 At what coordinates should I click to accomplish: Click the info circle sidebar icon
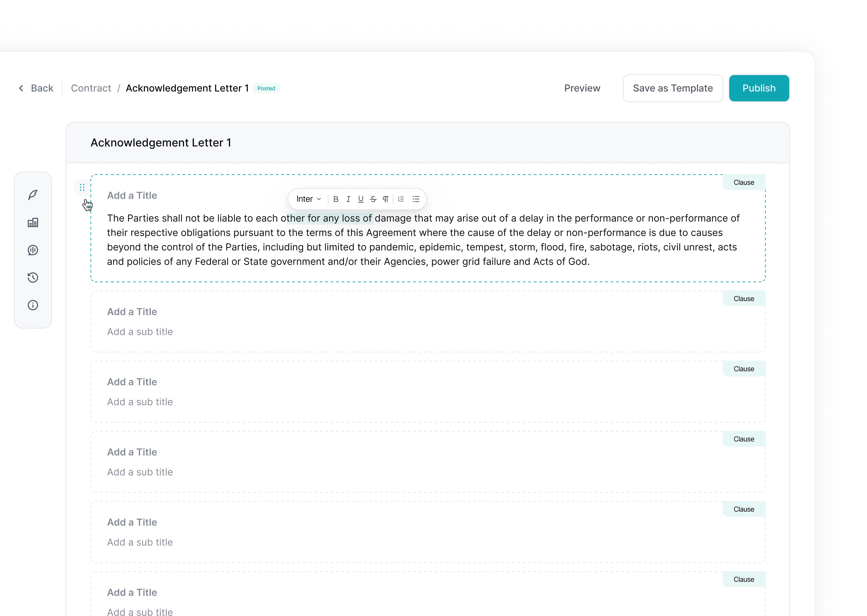(x=33, y=305)
